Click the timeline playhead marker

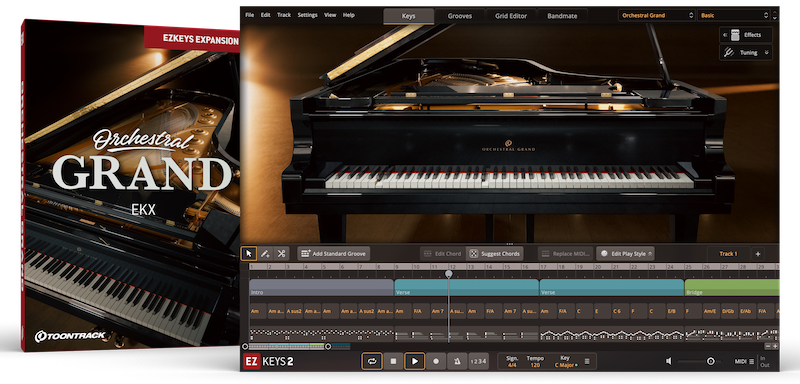(448, 274)
